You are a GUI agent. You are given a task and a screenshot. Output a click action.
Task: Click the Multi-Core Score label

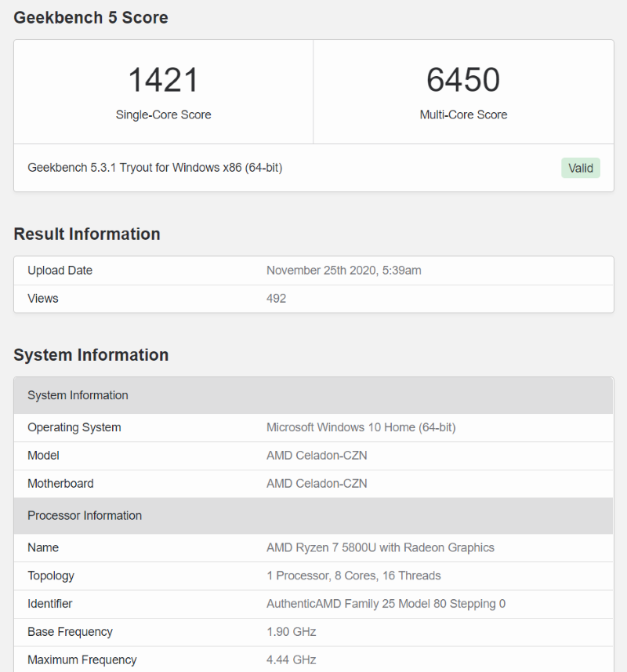pyautogui.click(x=463, y=114)
